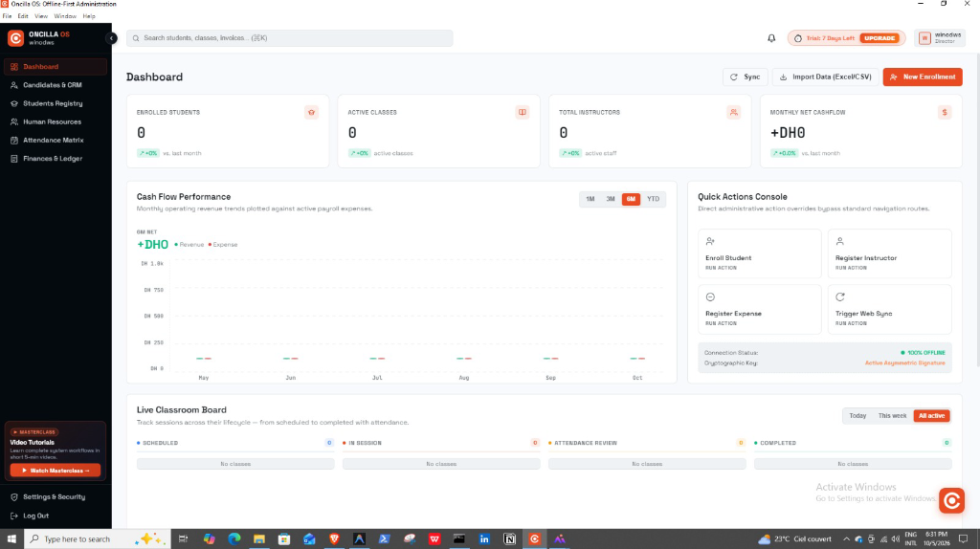Open File Explorer from the taskbar

pos(259,539)
